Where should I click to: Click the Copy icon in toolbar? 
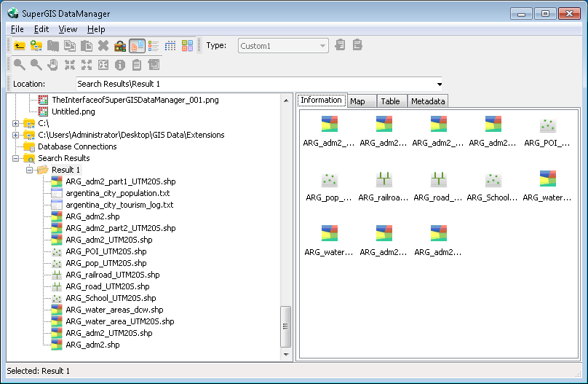(x=70, y=46)
